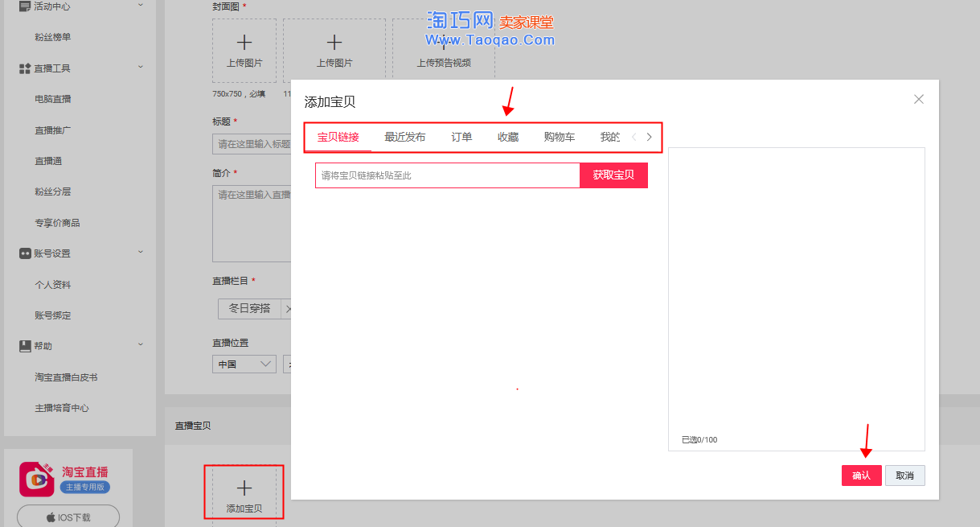Click the 淘宝直播 app logo icon

pos(36,479)
